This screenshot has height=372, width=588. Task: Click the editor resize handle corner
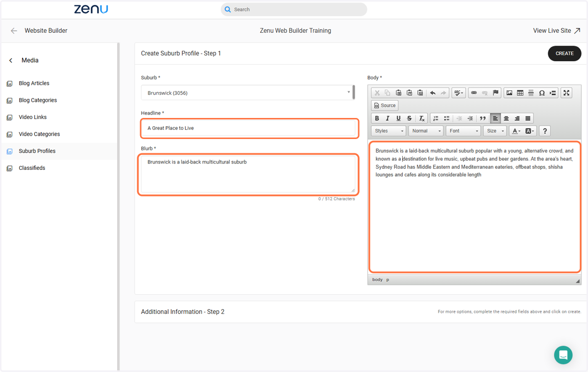pos(578,281)
